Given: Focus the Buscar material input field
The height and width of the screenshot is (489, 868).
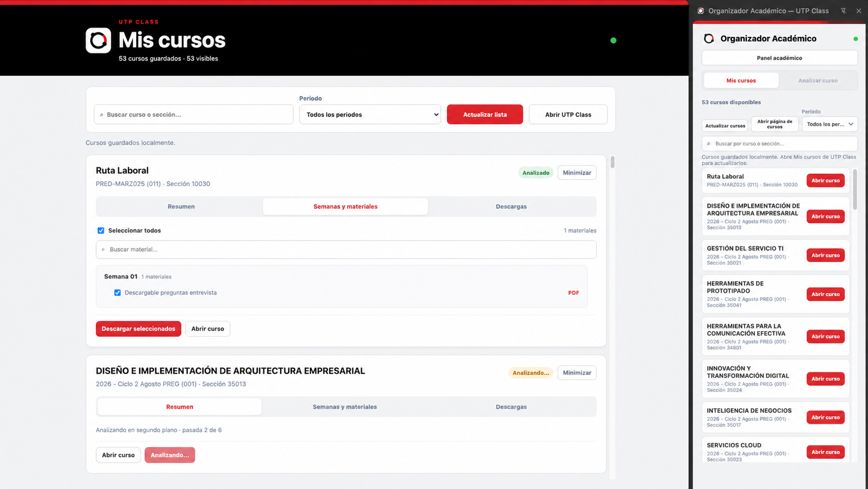Looking at the screenshot, I should [346, 249].
